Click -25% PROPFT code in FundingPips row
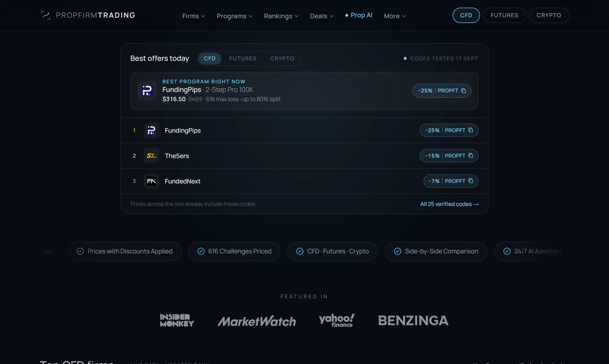The width and height of the screenshot is (609, 364). (x=449, y=130)
